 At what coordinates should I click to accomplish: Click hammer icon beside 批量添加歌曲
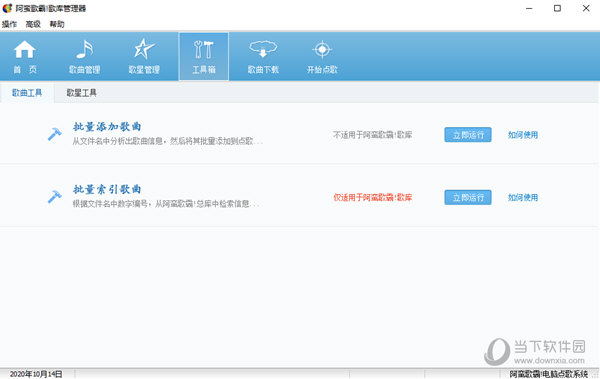54,134
